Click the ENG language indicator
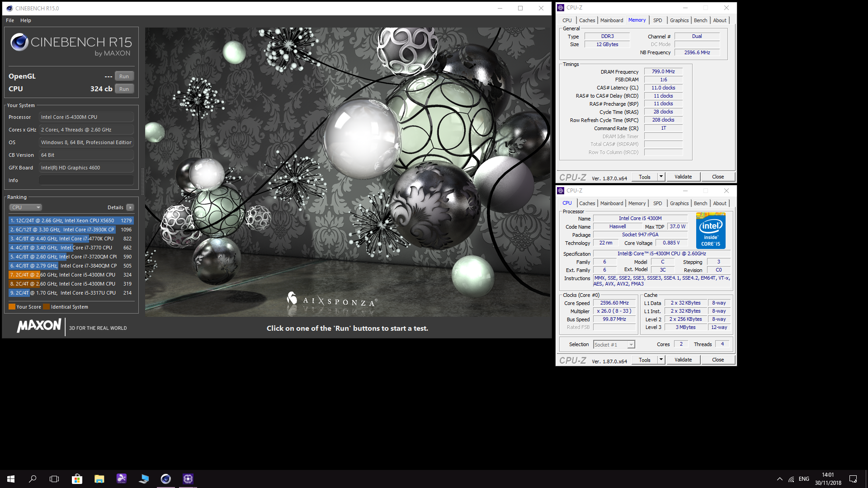Screen dimensions: 868x488 [x=804, y=479]
